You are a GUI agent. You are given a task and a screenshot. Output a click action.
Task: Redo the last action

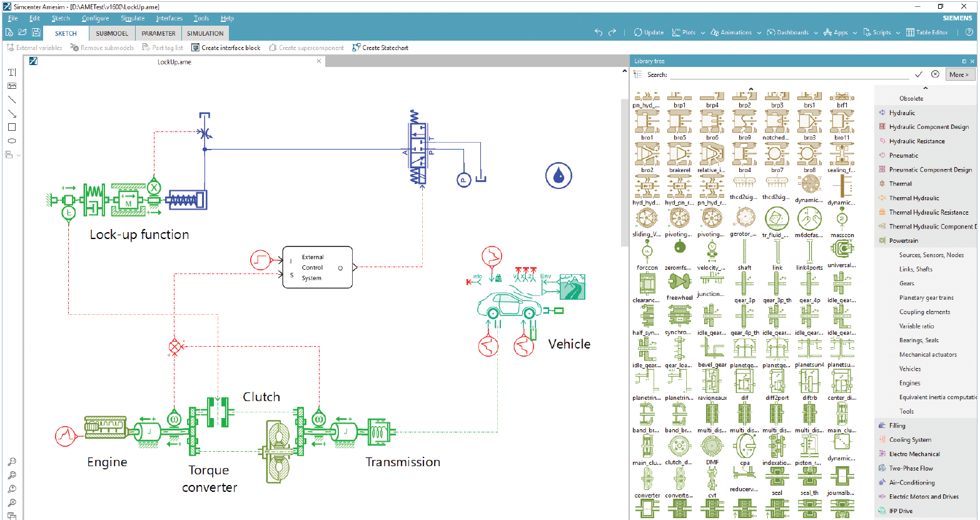pos(612,33)
